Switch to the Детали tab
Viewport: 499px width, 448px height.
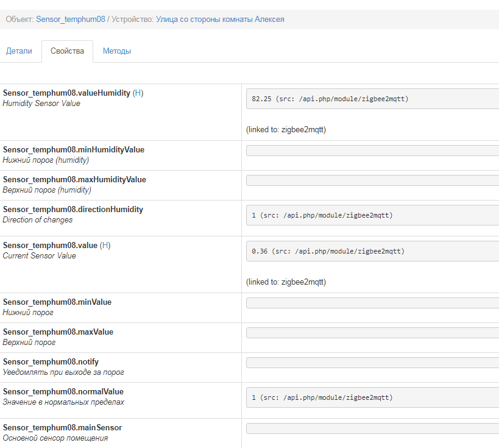point(19,51)
